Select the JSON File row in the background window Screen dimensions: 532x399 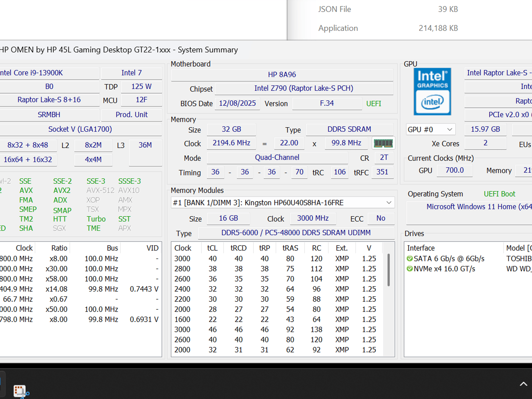point(388,9)
